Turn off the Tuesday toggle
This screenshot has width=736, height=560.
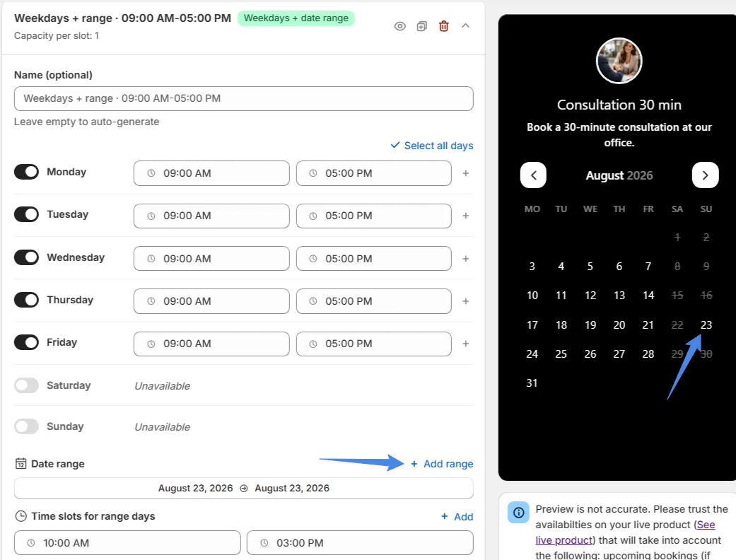pyautogui.click(x=26, y=214)
